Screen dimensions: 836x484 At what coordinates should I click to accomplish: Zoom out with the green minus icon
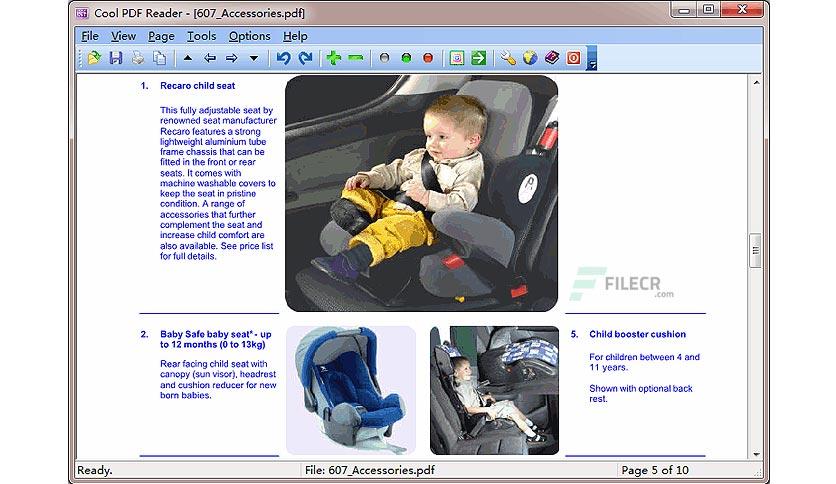click(x=356, y=58)
